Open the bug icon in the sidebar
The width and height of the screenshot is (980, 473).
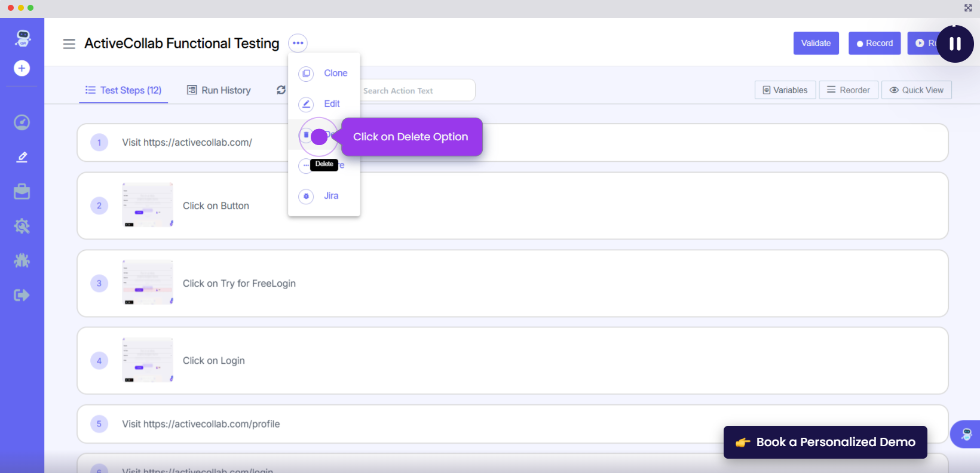click(x=22, y=260)
